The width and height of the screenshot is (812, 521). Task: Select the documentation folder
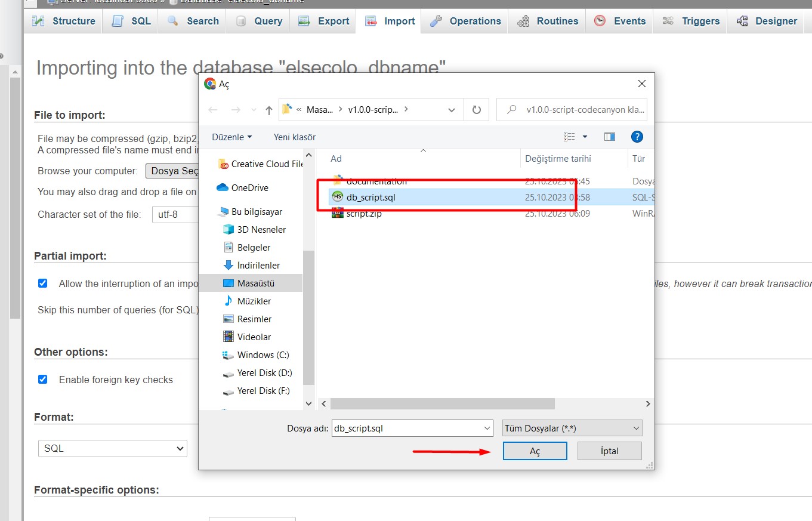click(369, 181)
